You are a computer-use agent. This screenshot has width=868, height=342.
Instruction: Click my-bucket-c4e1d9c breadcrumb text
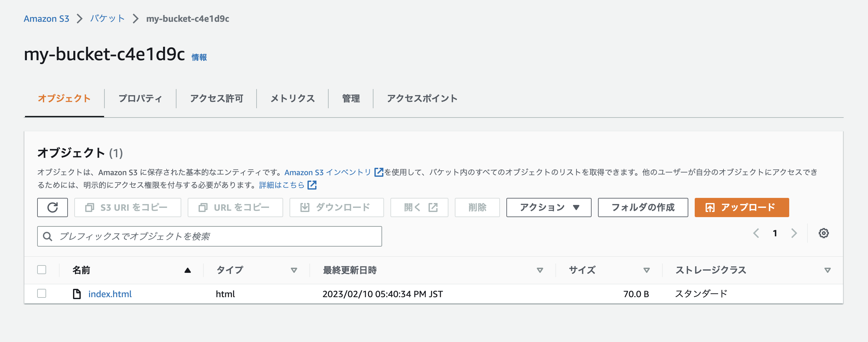click(x=188, y=19)
